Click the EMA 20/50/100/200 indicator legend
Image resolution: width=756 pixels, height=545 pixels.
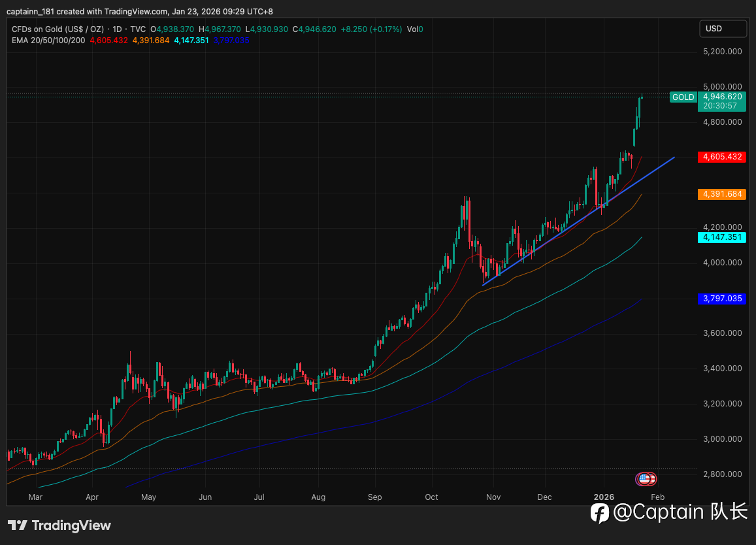pyautogui.click(x=48, y=41)
